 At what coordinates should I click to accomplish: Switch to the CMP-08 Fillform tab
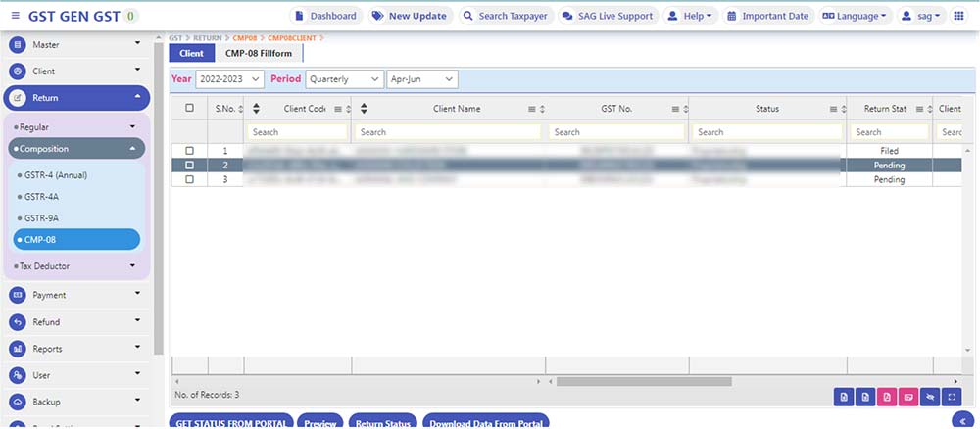coord(259,53)
